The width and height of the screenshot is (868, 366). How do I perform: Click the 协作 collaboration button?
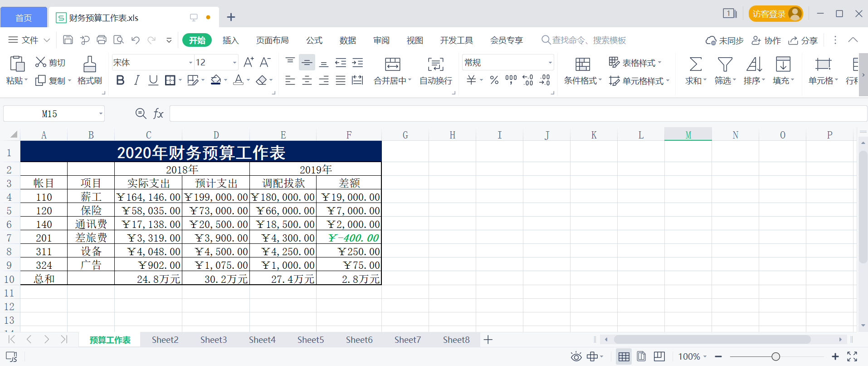tap(766, 40)
